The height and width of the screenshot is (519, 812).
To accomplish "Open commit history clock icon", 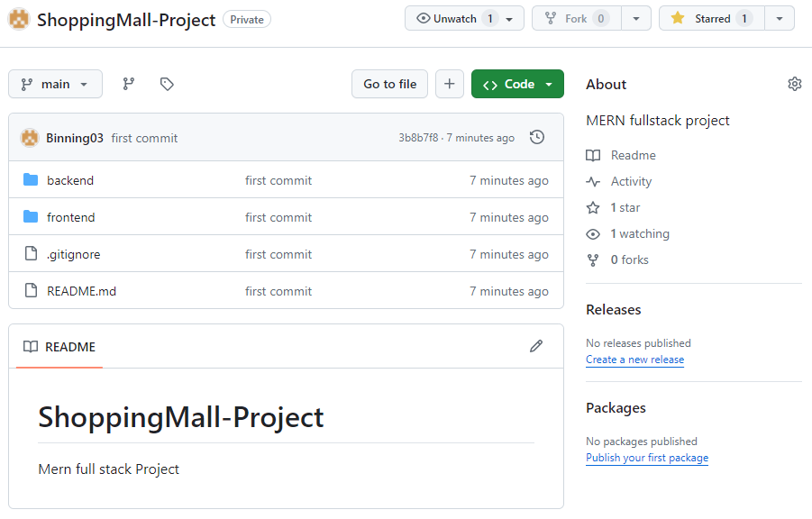I will point(537,137).
